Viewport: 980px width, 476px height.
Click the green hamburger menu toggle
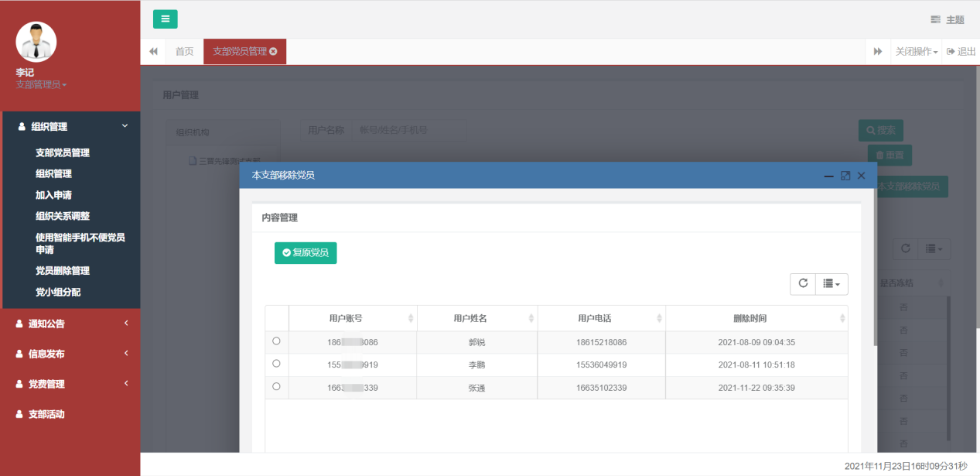[x=165, y=19]
